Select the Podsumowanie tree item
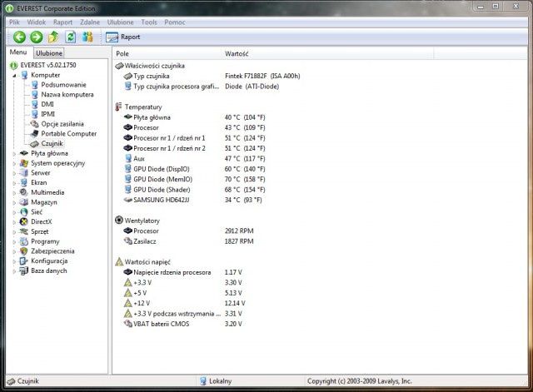The image size is (533, 392). coord(63,85)
